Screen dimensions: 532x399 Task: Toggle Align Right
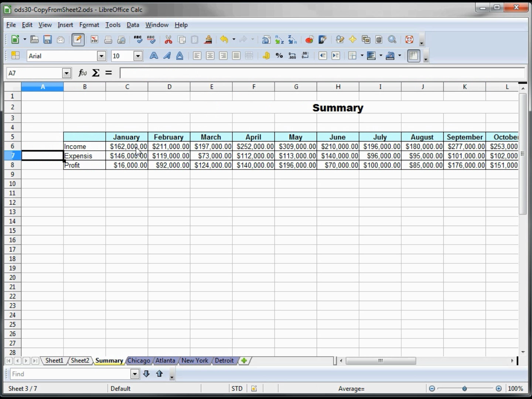223,56
